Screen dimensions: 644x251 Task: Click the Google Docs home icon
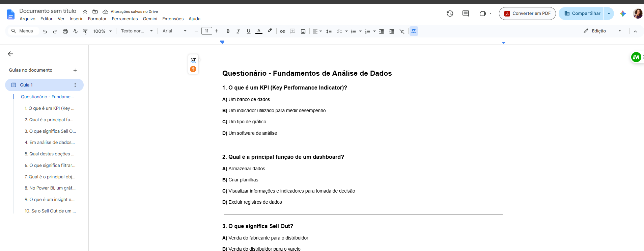tap(11, 14)
